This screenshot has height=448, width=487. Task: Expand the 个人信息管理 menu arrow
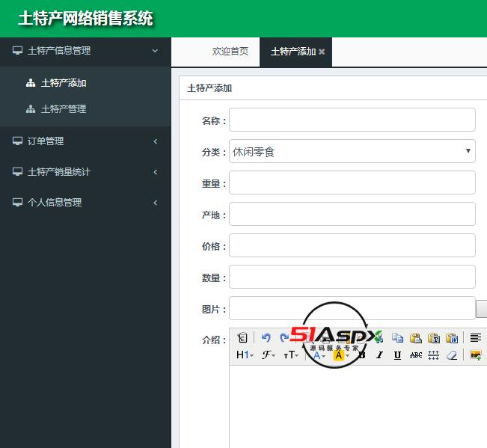tap(156, 203)
